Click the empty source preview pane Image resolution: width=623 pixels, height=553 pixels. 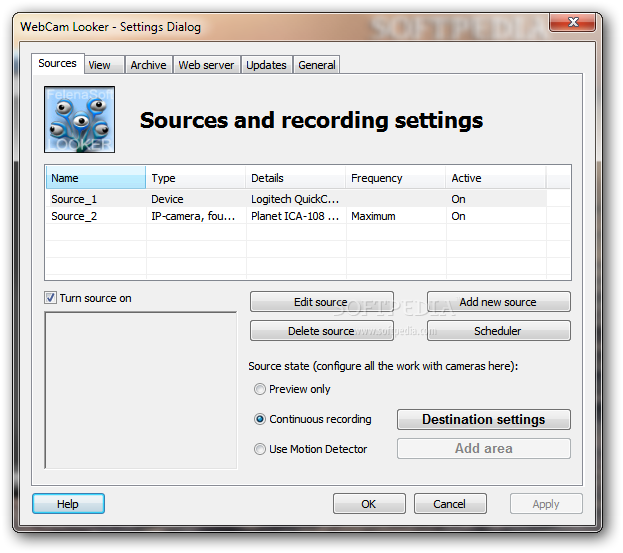point(141,390)
